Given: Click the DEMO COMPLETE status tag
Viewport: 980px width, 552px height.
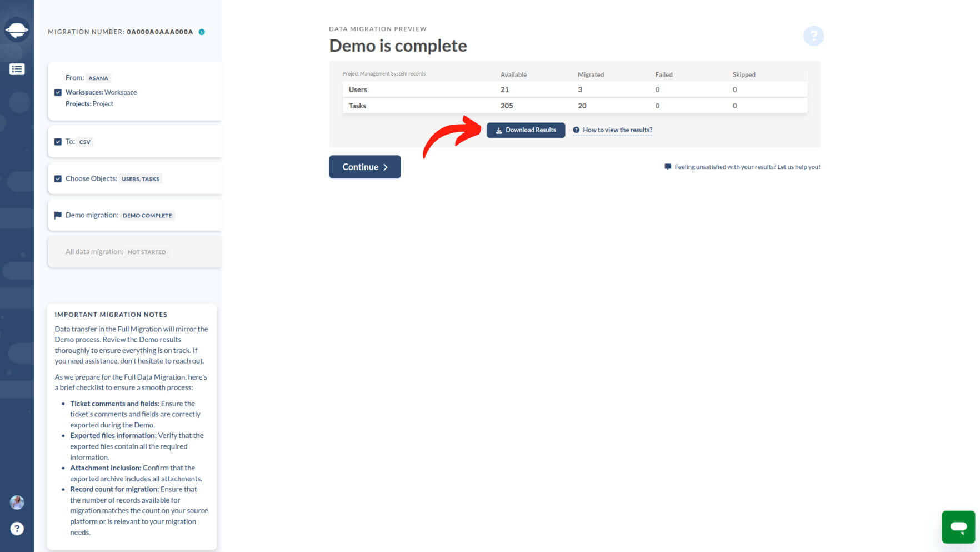Looking at the screenshot, I should 147,216.
